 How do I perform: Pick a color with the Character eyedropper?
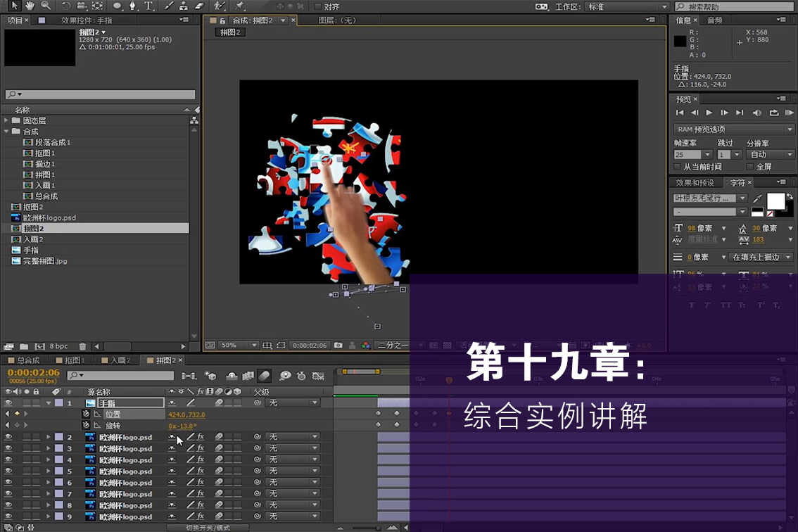[x=757, y=198]
